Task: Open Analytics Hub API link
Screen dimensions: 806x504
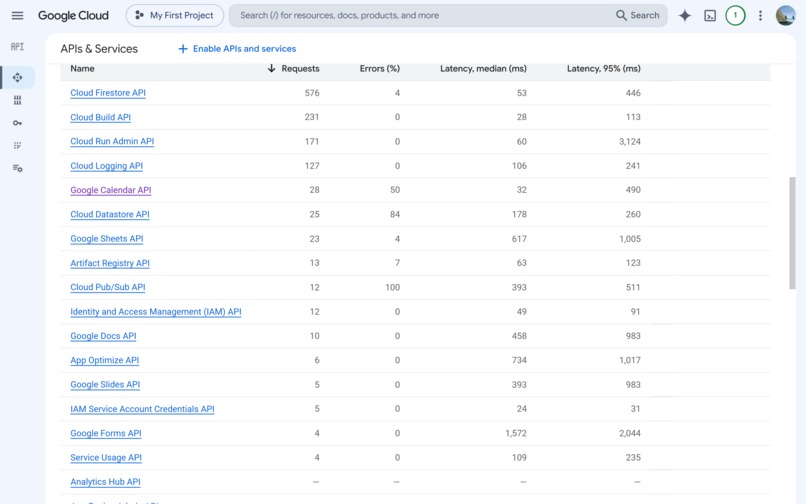Action: coord(105,482)
